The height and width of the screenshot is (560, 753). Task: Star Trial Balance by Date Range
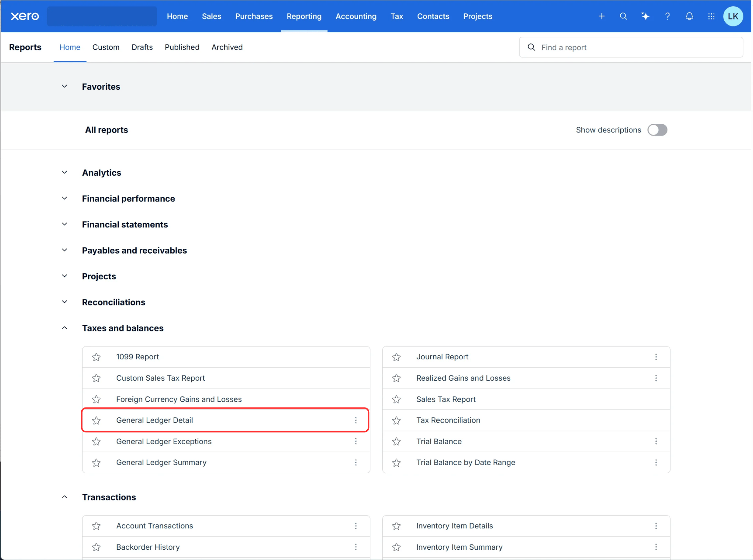[x=396, y=463]
